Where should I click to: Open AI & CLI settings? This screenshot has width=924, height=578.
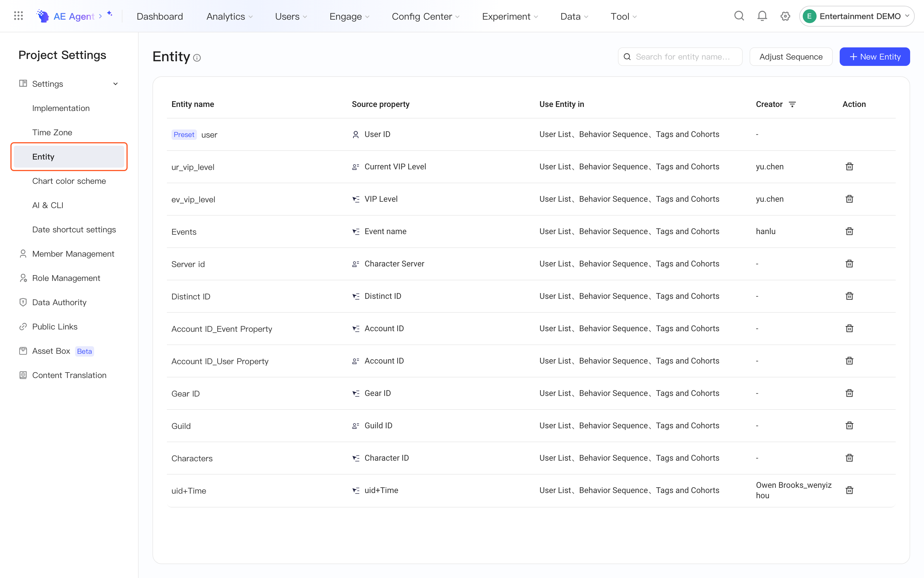[x=48, y=205]
